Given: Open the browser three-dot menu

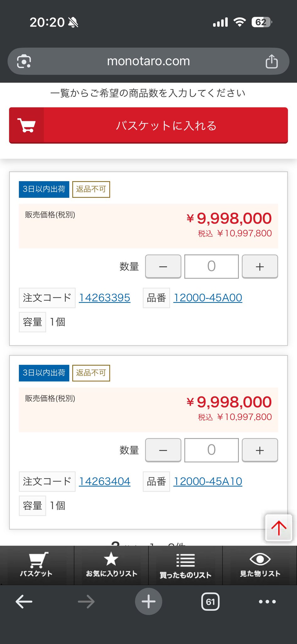Looking at the screenshot, I should (x=267, y=602).
